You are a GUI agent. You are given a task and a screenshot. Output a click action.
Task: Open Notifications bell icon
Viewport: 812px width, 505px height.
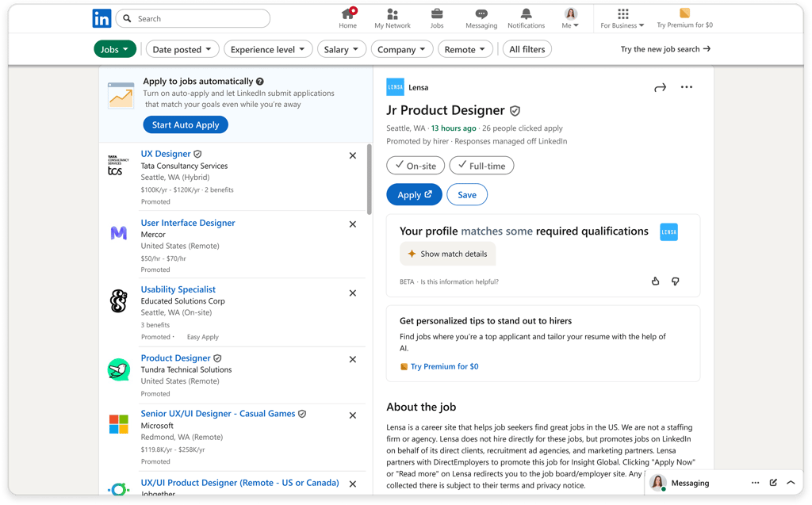click(x=527, y=14)
